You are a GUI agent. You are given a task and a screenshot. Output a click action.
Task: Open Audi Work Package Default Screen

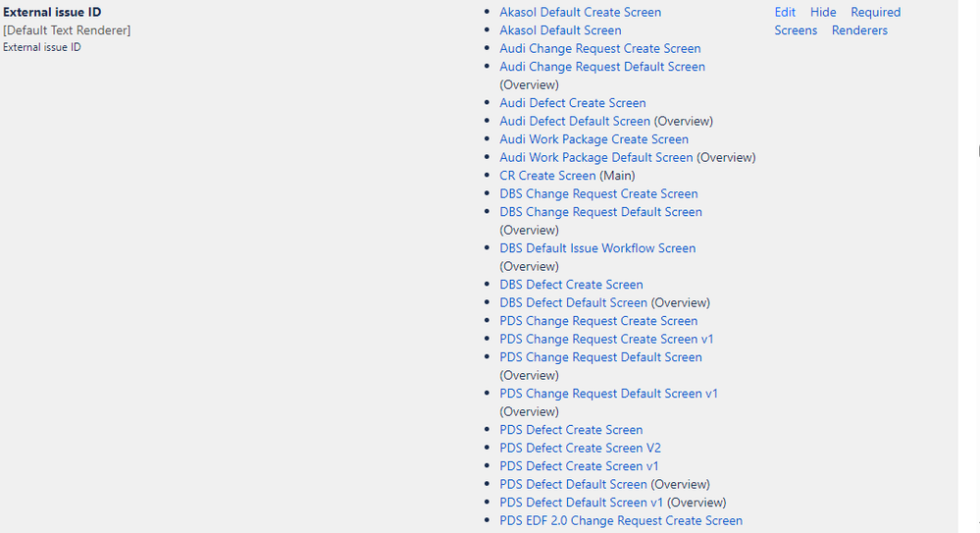(595, 157)
